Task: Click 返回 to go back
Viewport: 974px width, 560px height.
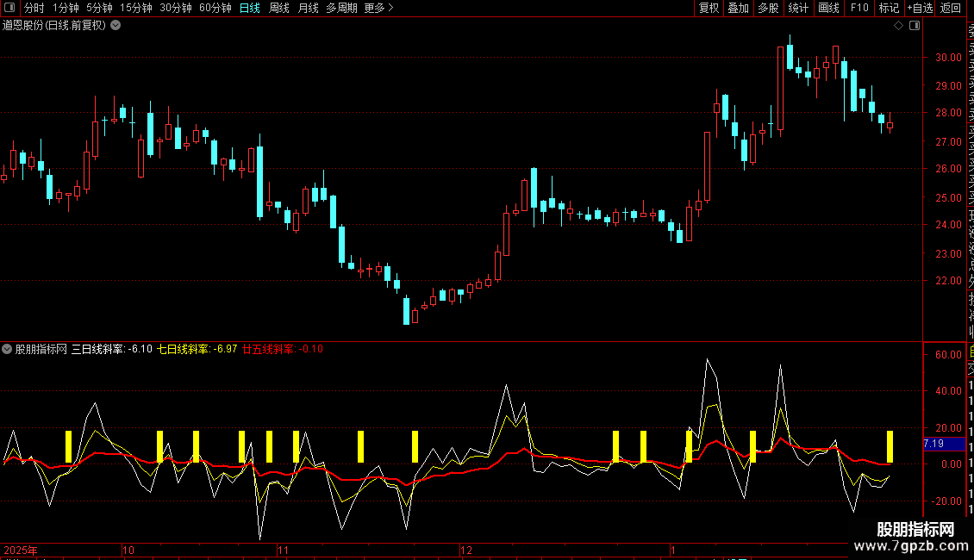Action: (x=950, y=8)
